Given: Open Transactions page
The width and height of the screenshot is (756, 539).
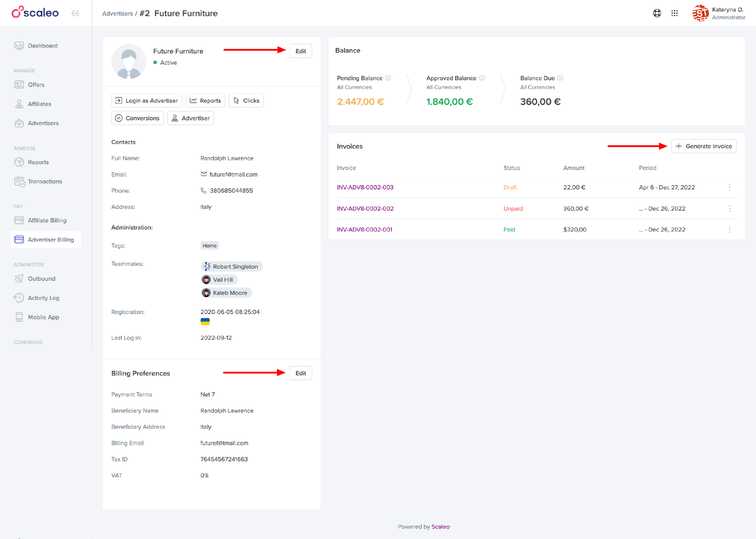Looking at the screenshot, I should coord(38,181).
